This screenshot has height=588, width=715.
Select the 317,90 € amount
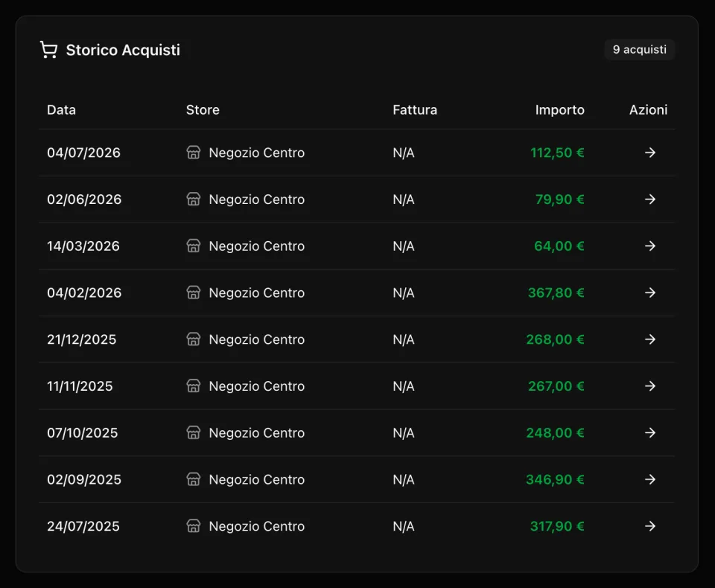coord(557,526)
